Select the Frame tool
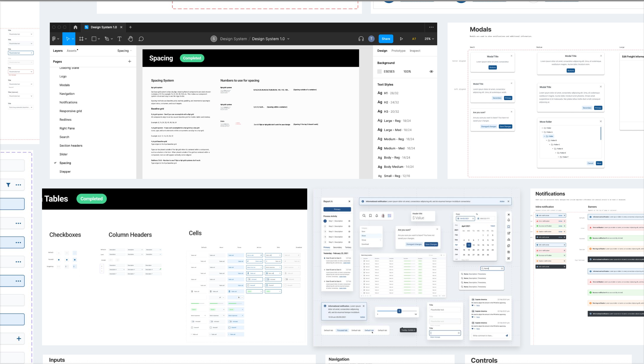The image size is (644, 364). (81, 39)
